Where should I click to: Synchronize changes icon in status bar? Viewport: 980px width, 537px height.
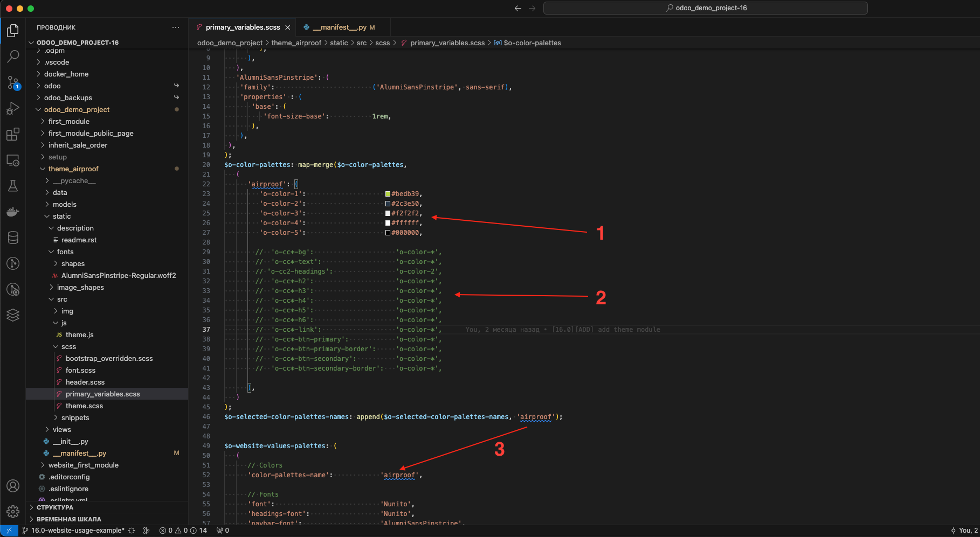(x=132, y=531)
